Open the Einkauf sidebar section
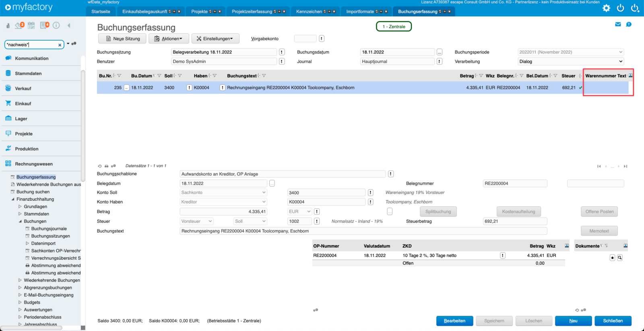The image size is (644, 331). click(23, 104)
